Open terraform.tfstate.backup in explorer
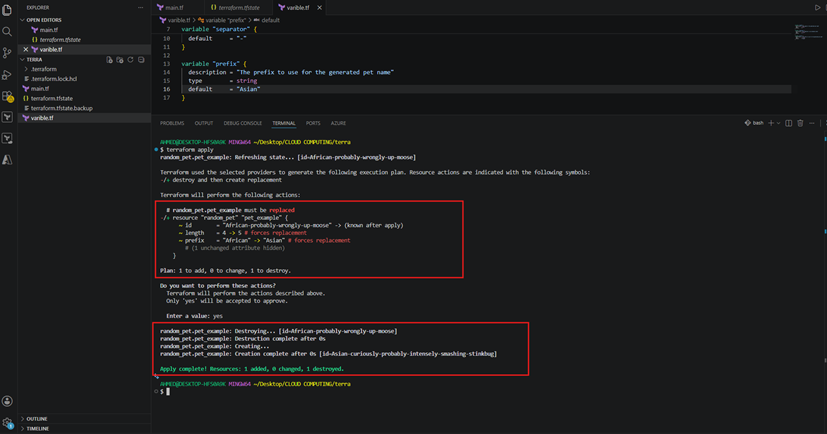 pos(61,108)
